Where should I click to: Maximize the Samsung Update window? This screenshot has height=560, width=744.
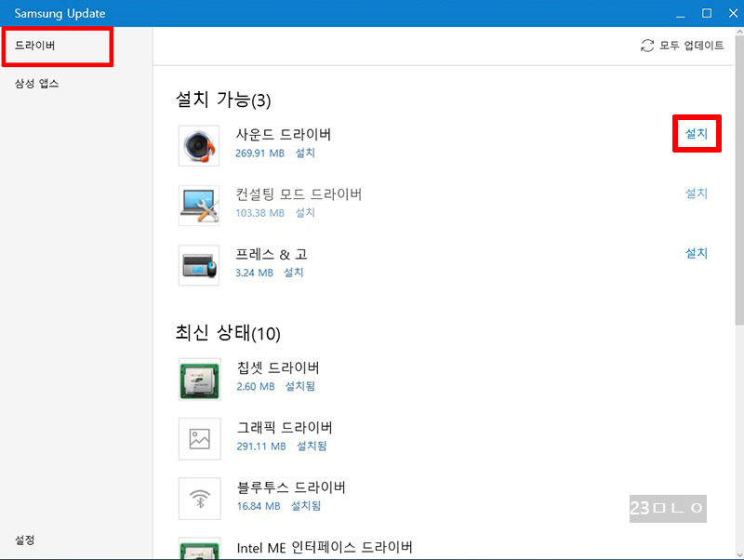coord(707,13)
